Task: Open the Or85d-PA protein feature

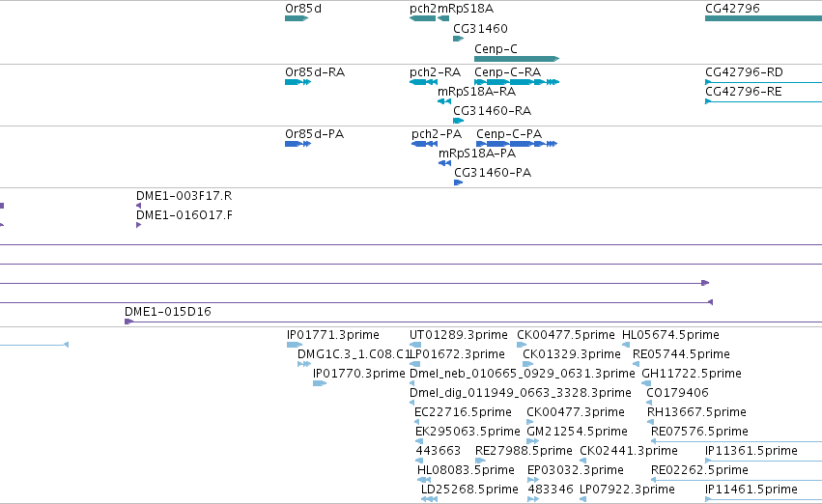Action: point(298,144)
